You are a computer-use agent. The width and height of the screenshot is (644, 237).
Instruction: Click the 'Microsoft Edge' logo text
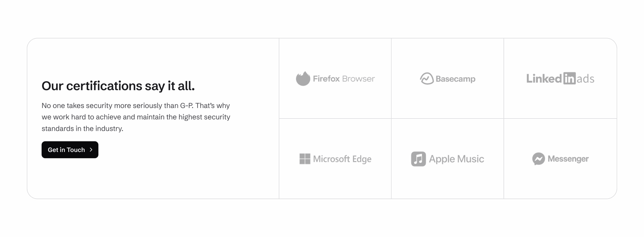(x=342, y=159)
